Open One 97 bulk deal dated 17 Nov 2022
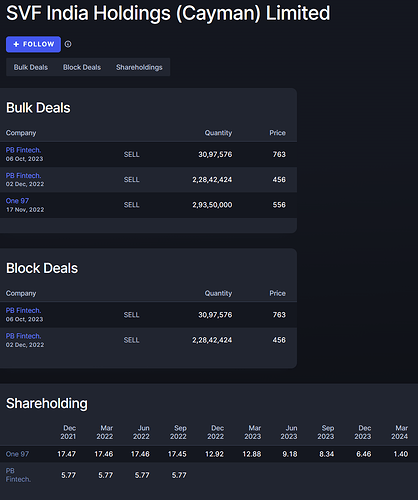Image resolution: width=418 pixels, height=500 pixels. [17, 201]
